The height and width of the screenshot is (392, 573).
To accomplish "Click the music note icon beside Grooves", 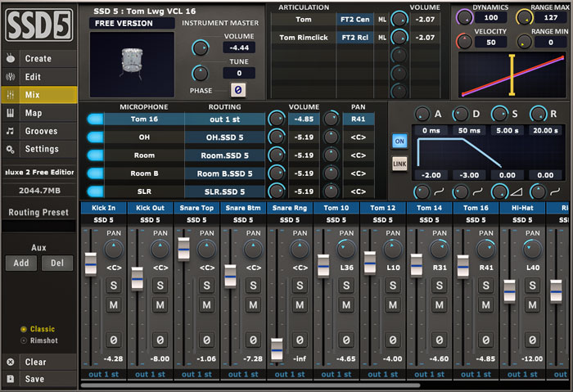I will 11,131.
